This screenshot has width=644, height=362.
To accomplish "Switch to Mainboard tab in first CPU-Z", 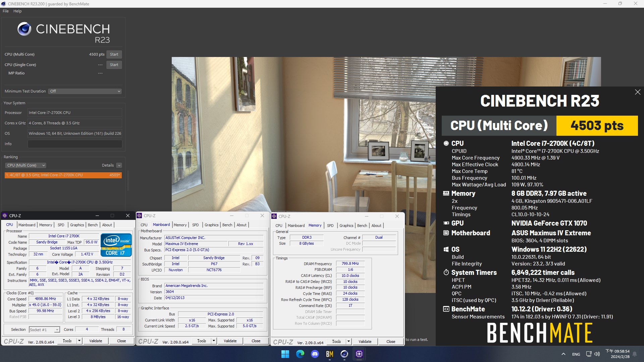I will point(27,225).
